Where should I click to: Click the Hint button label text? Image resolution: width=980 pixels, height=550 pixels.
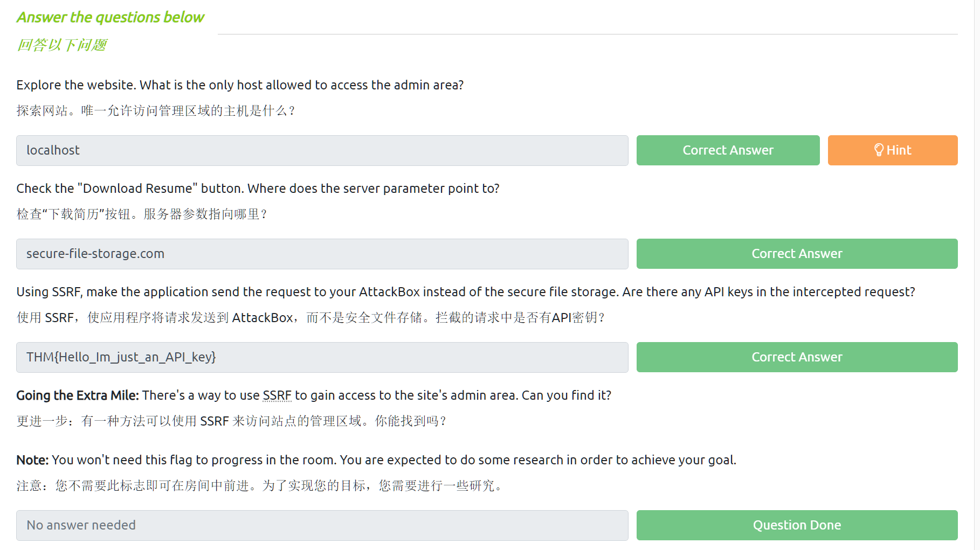(899, 150)
